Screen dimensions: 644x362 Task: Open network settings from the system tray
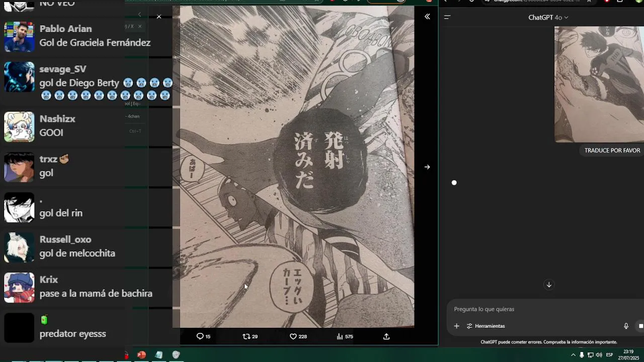[x=590, y=355]
